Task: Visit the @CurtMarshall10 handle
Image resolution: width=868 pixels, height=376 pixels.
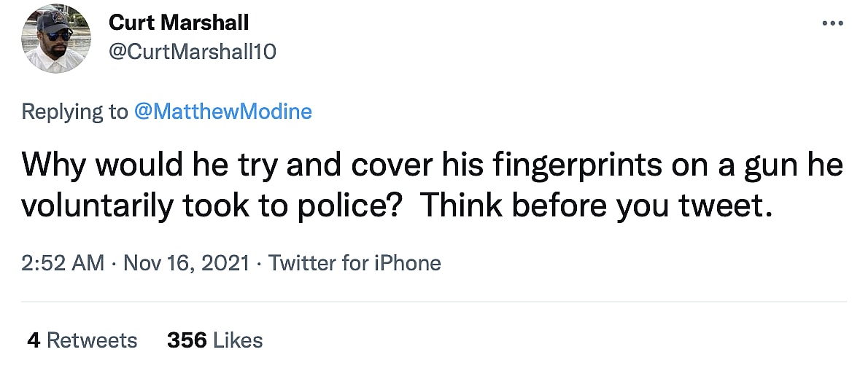Action: (193, 52)
